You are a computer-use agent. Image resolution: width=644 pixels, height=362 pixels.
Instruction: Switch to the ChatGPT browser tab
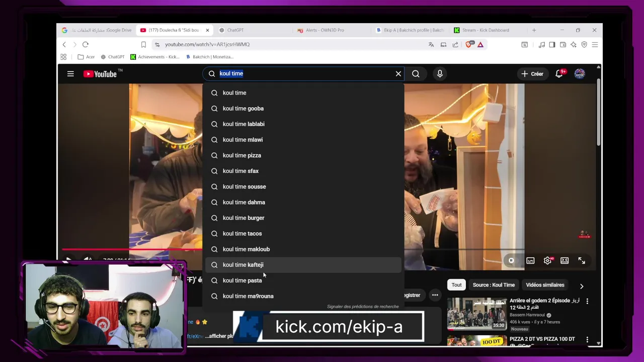click(x=254, y=30)
